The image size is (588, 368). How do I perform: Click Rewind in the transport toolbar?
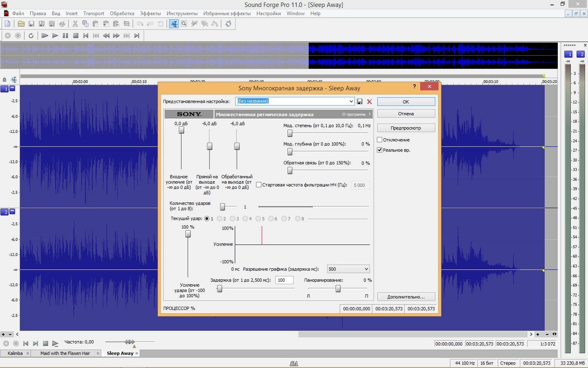[x=106, y=36]
